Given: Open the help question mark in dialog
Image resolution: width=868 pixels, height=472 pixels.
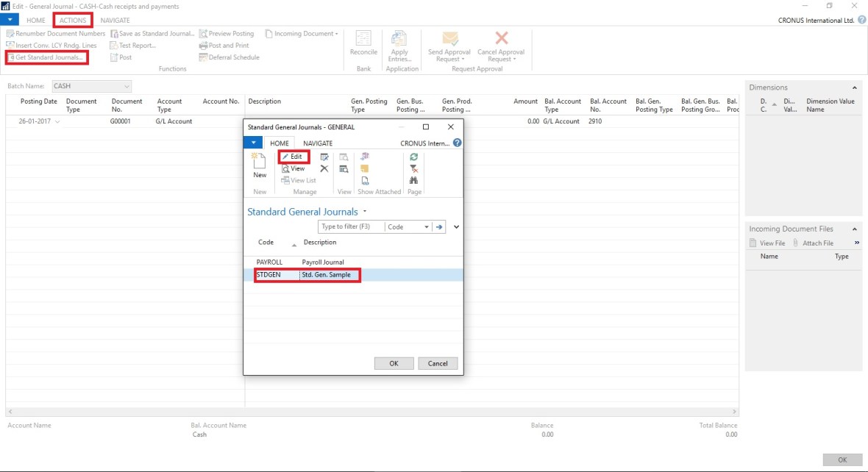Looking at the screenshot, I should [458, 143].
